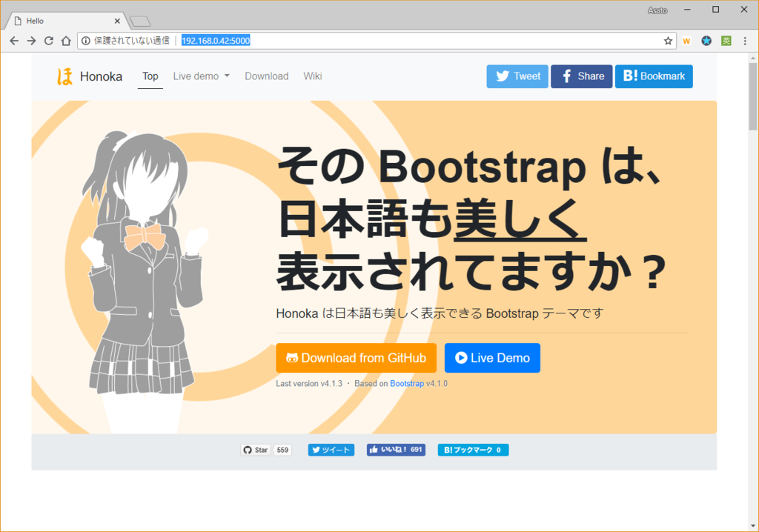The image size is (759, 532).
Task: Start the Live Demo button
Action: [x=492, y=358]
